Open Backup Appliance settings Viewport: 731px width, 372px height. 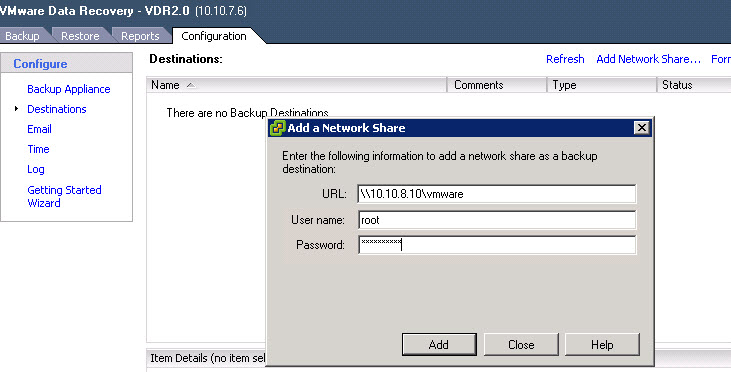pyautogui.click(x=69, y=89)
